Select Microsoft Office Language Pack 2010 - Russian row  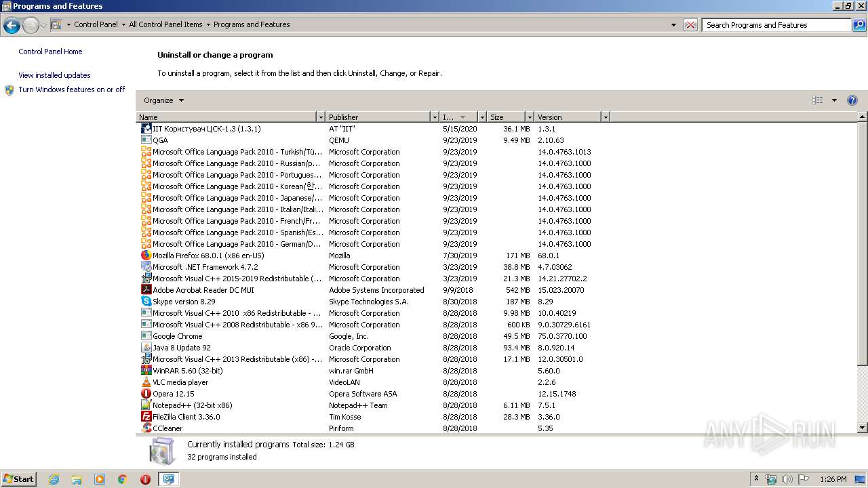click(x=374, y=163)
